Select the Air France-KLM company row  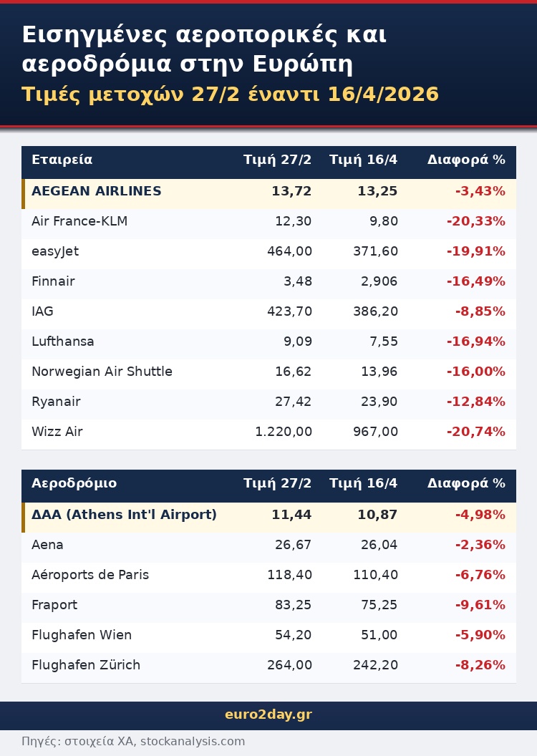[x=79, y=221]
